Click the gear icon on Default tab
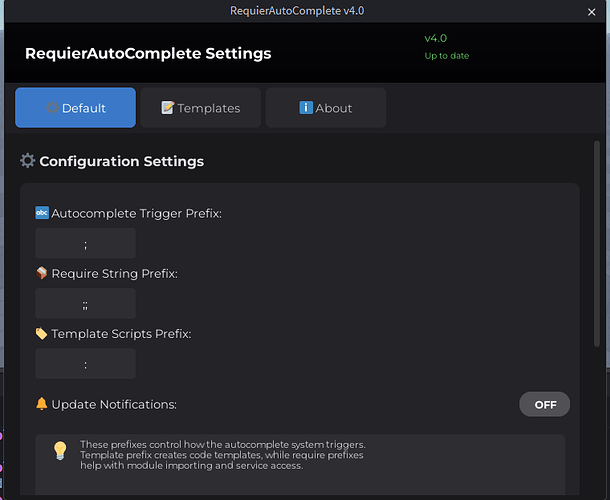This screenshot has height=500, width=610. point(53,108)
